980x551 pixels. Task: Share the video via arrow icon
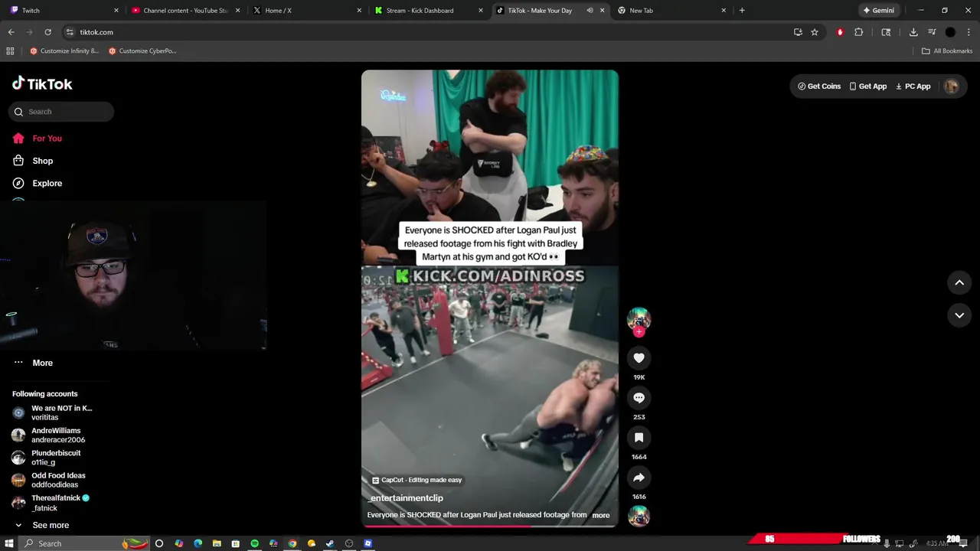(x=639, y=478)
